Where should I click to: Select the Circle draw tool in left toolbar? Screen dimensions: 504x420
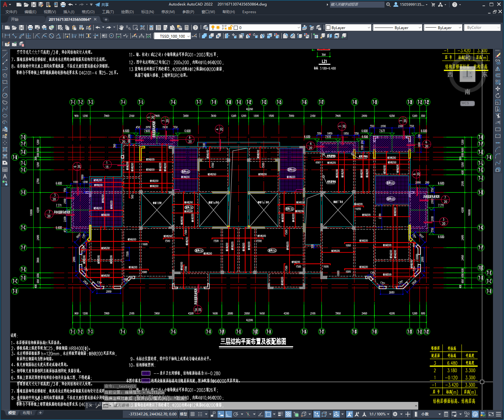click(x=5, y=96)
